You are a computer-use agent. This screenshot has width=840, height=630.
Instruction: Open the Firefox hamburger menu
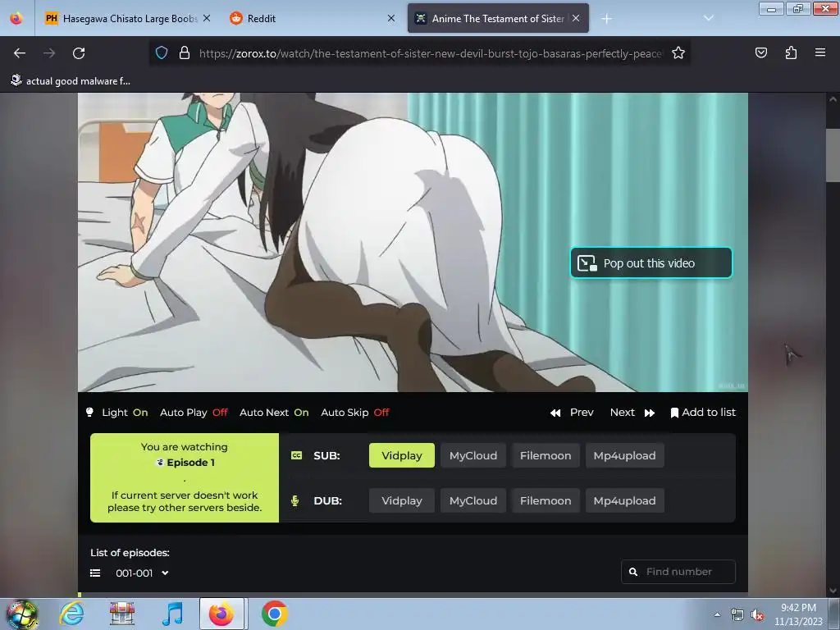pos(820,52)
